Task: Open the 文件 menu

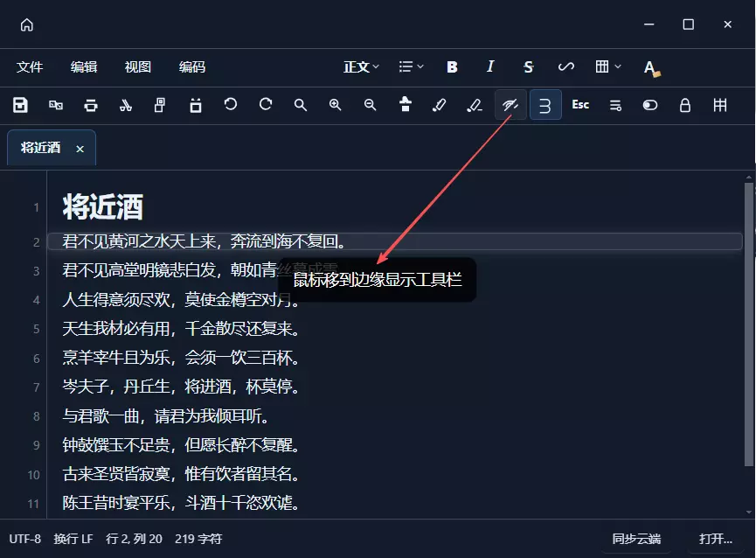Action: tap(30, 67)
